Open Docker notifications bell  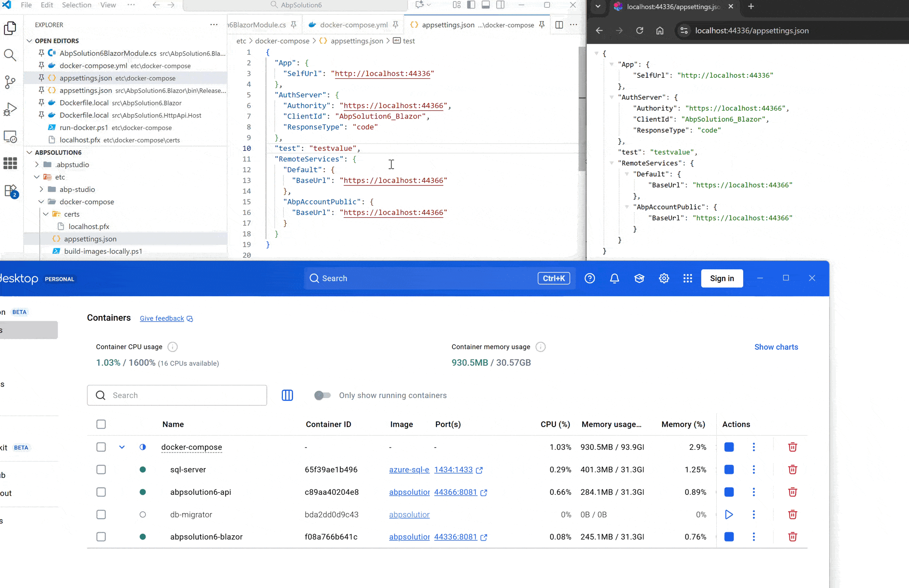pyautogui.click(x=614, y=278)
